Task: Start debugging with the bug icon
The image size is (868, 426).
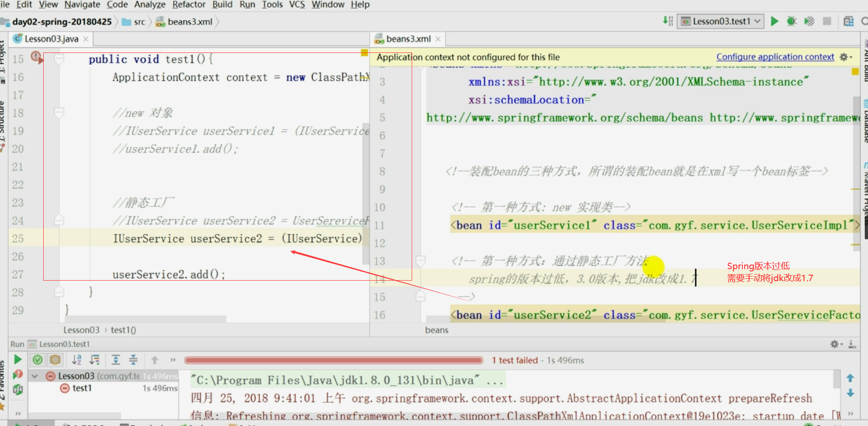Action: (x=792, y=21)
